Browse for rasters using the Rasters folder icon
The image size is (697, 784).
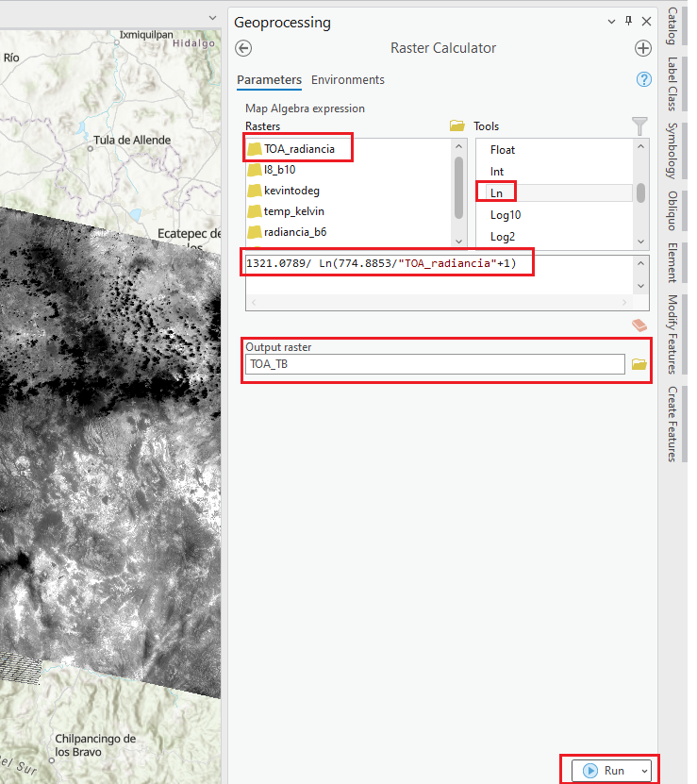pos(457,125)
